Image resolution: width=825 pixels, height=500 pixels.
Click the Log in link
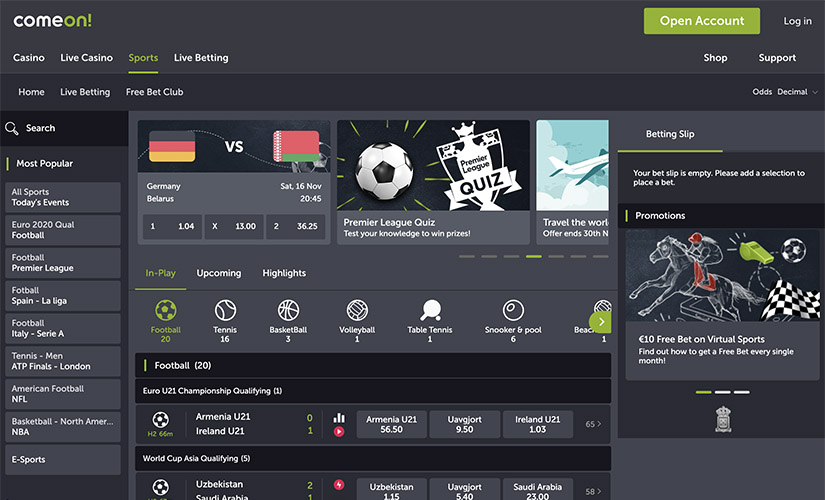(797, 21)
